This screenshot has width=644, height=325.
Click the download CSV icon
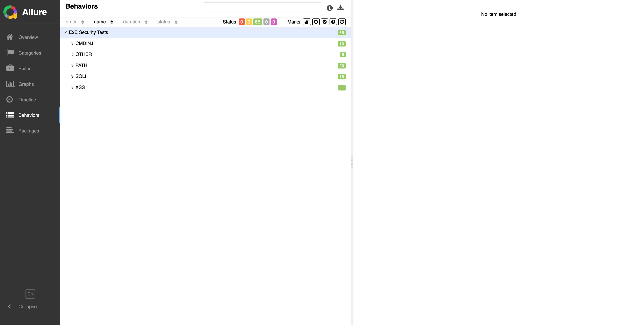tap(340, 8)
